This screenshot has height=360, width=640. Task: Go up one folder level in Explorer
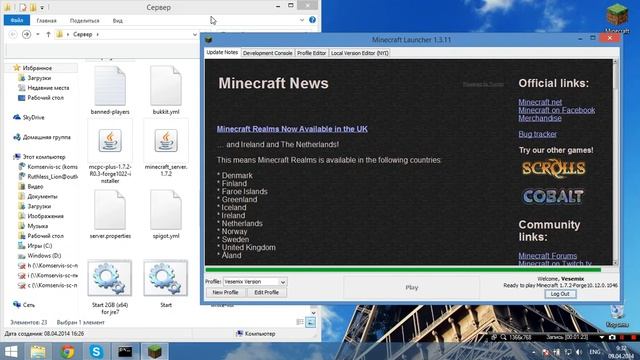tap(48, 34)
